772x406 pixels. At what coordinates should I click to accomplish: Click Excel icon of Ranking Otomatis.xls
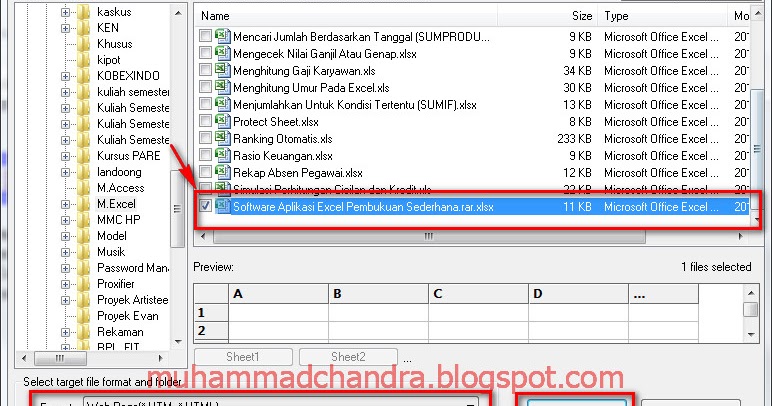223,138
